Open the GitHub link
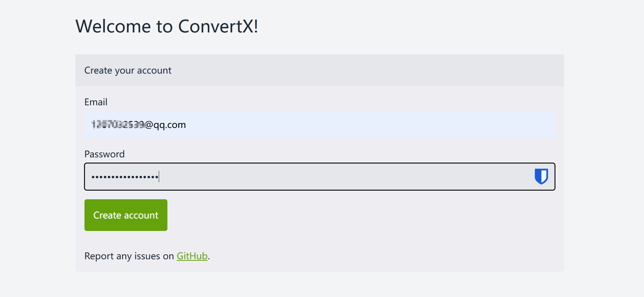Image resolution: width=644 pixels, height=297 pixels. [x=192, y=256]
